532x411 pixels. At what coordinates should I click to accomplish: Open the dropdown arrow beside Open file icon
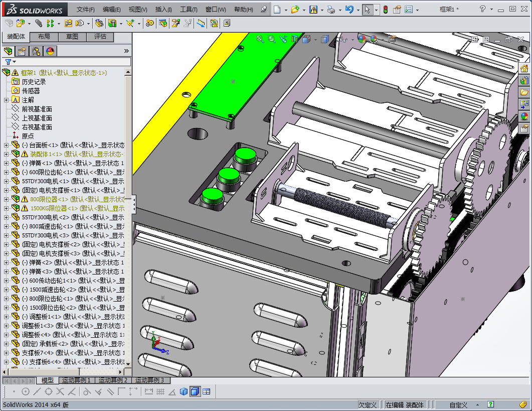[x=304, y=10]
